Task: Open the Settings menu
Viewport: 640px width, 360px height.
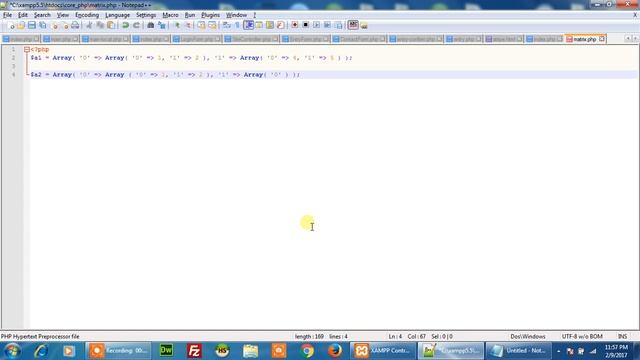Action: click(146, 15)
